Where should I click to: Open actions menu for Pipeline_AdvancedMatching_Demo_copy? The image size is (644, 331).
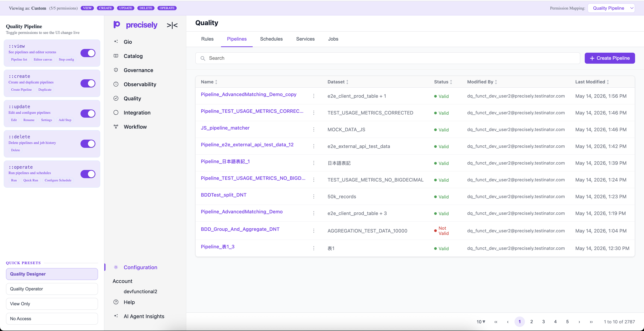pyautogui.click(x=314, y=96)
